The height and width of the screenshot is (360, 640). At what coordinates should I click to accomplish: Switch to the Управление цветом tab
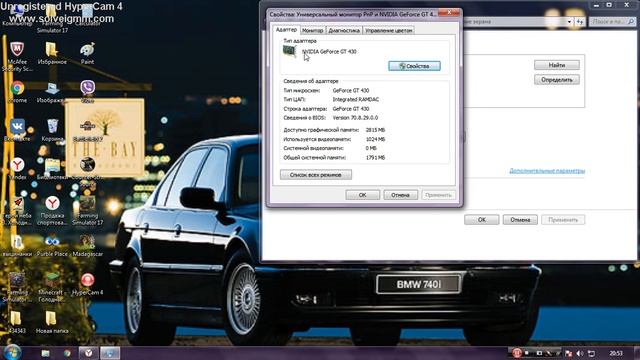click(389, 31)
